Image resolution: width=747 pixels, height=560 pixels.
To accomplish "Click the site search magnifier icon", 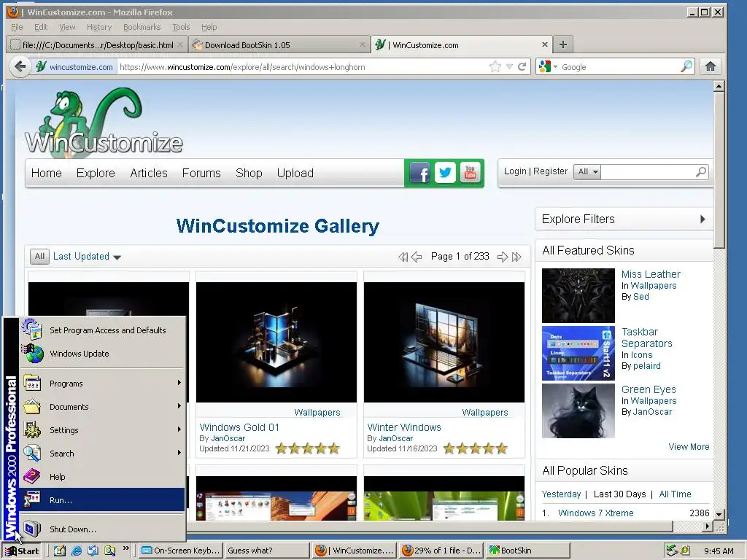I will (x=701, y=171).
